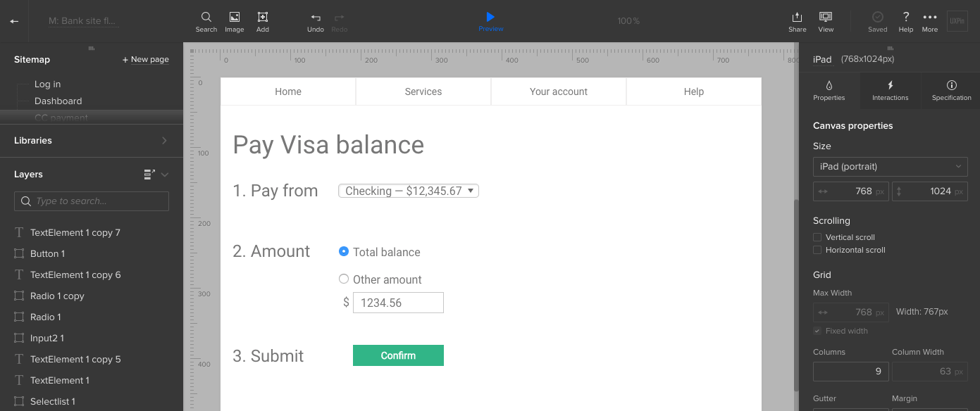Open the Help menu icon
Image resolution: width=980 pixels, height=411 pixels.
tap(906, 17)
